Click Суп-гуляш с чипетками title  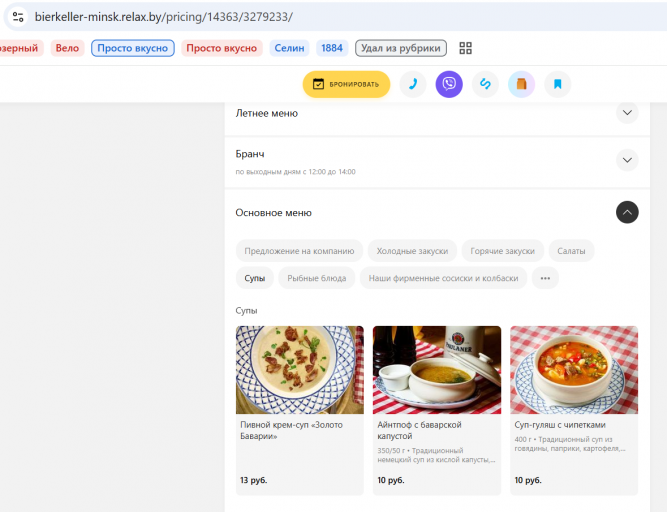[560, 425]
